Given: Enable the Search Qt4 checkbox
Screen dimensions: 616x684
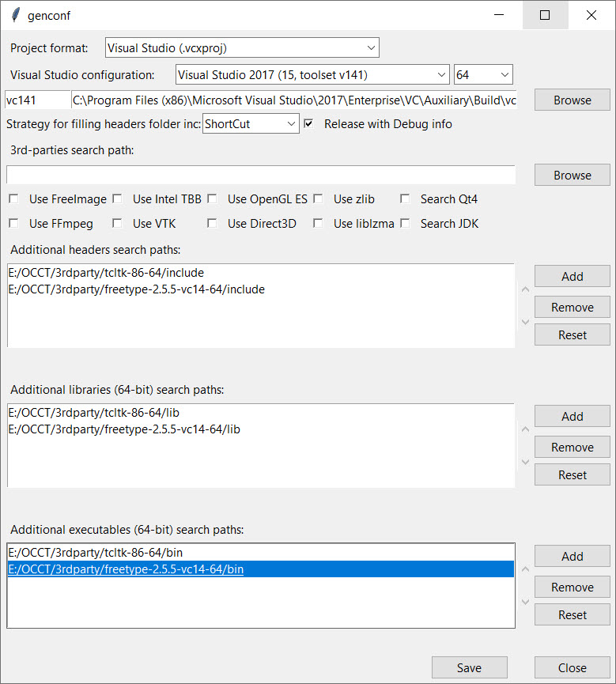Looking at the screenshot, I should click(x=405, y=199).
